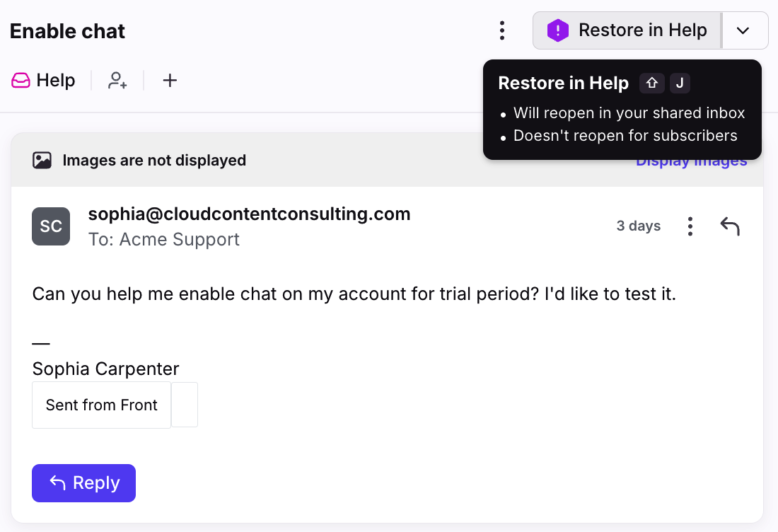Screen dimensions: 778x532
Task: Click sender sophia@cloudcontentconsulting.com address
Action: coord(249,214)
